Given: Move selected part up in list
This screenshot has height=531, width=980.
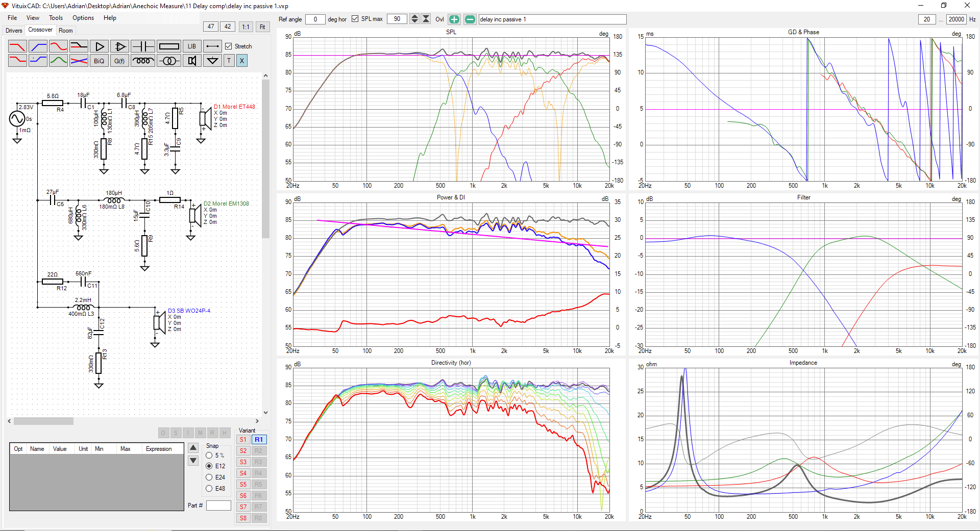Looking at the screenshot, I should (193, 448).
